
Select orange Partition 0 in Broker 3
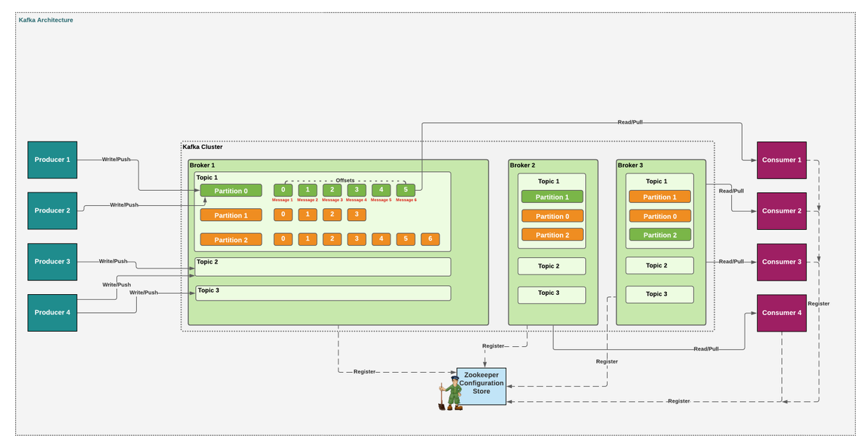[660, 216]
